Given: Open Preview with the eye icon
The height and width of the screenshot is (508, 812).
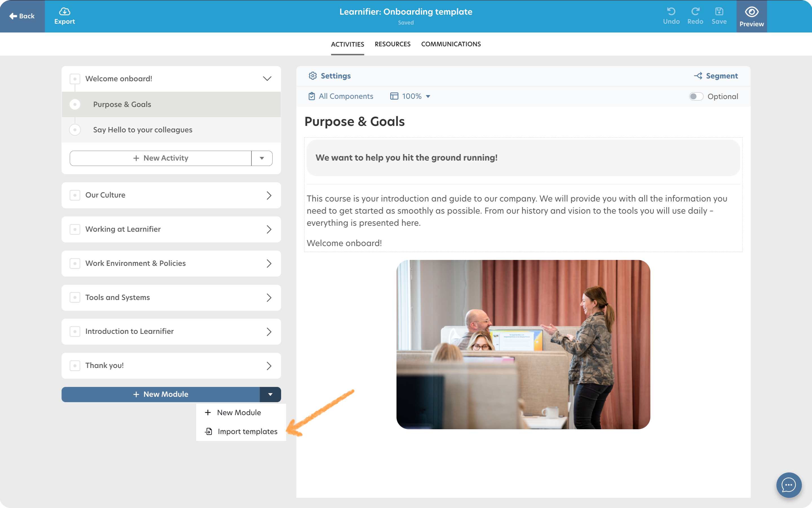Looking at the screenshot, I should click(752, 16).
